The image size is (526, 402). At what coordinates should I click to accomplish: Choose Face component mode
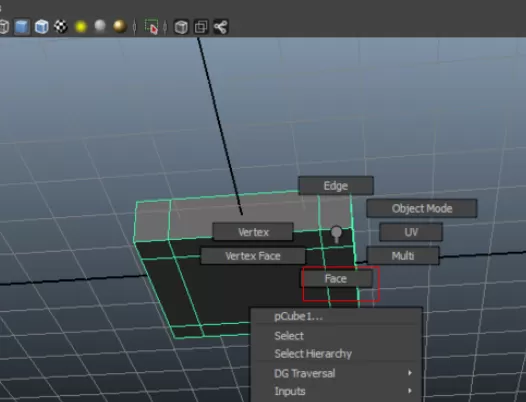[x=336, y=279]
